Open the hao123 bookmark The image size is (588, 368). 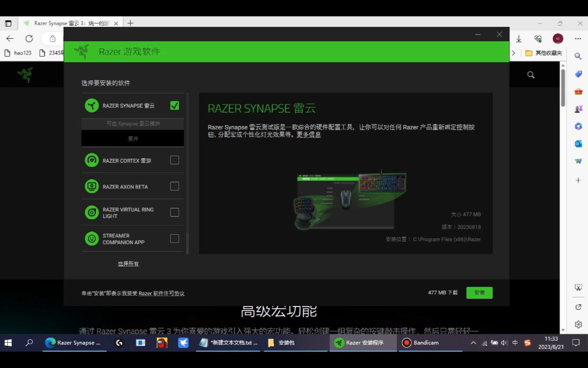[x=18, y=53]
